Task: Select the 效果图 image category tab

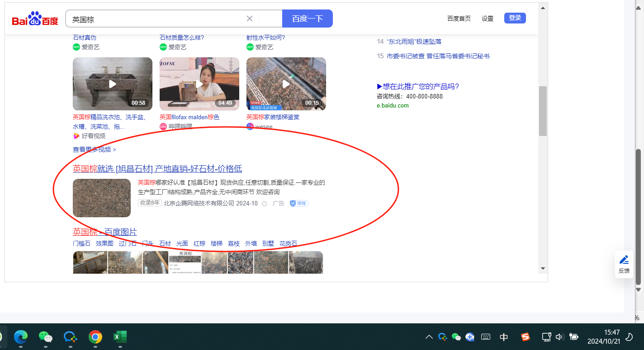Action: [x=104, y=243]
